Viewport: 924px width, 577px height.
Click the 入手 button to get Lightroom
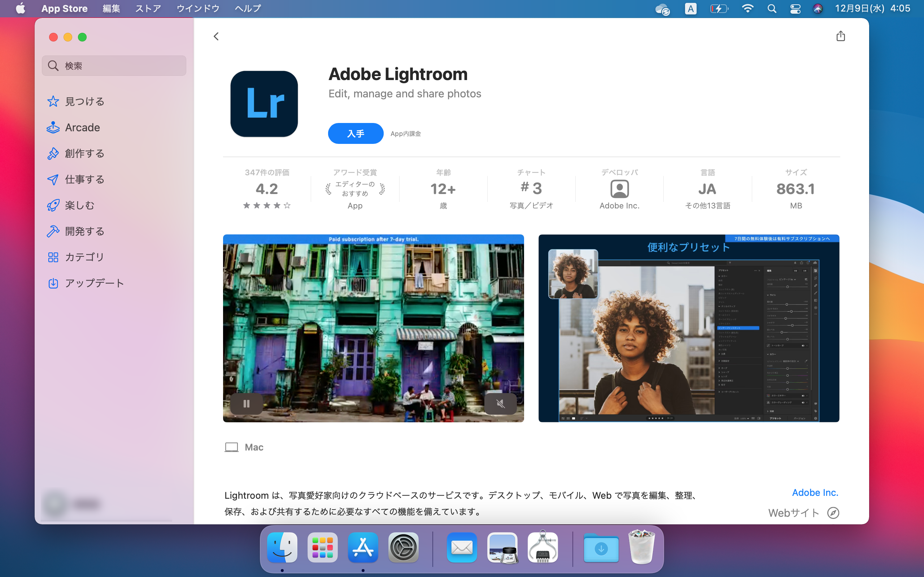(356, 133)
